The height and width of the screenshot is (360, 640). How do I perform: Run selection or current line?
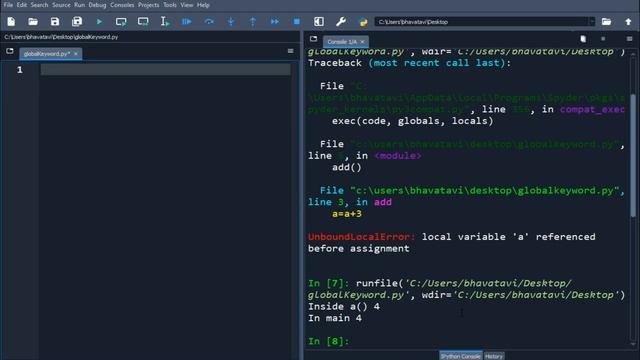164,22
